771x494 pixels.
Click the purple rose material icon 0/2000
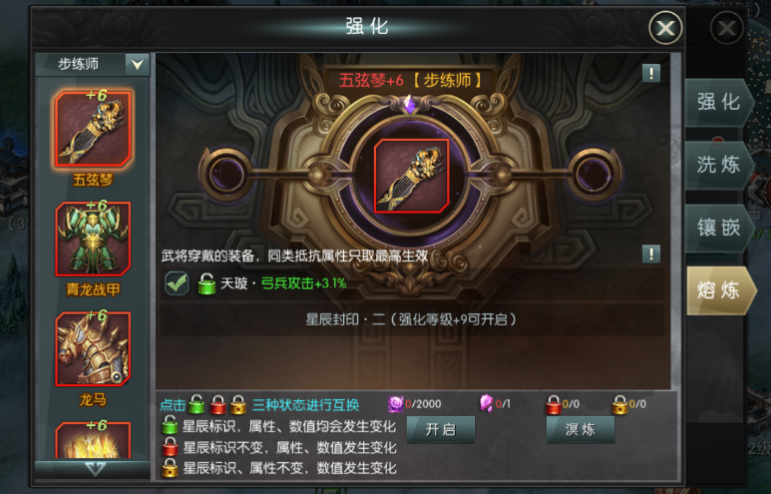(395, 404)
